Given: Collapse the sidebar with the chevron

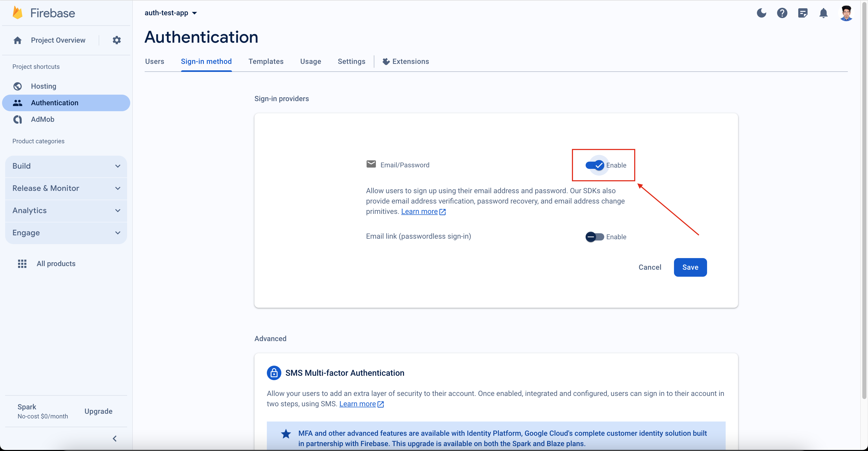Looking at the screenshot, I should (x=114, y=439).
